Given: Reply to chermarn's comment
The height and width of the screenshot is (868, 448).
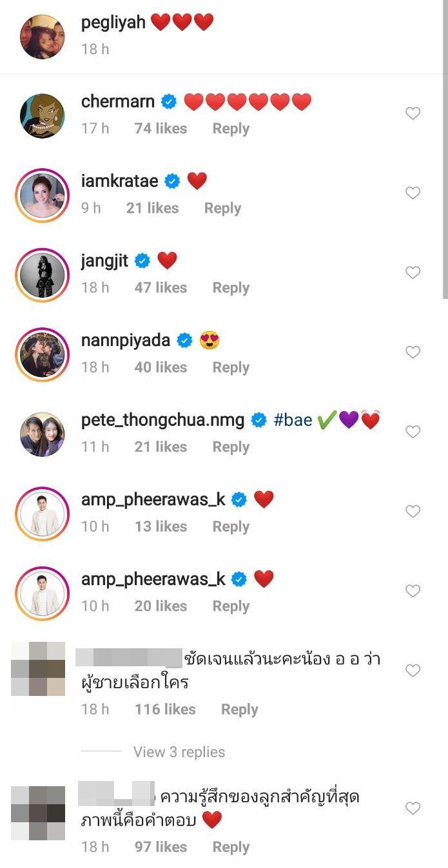Looking at the screenshot, I should 231,129.
